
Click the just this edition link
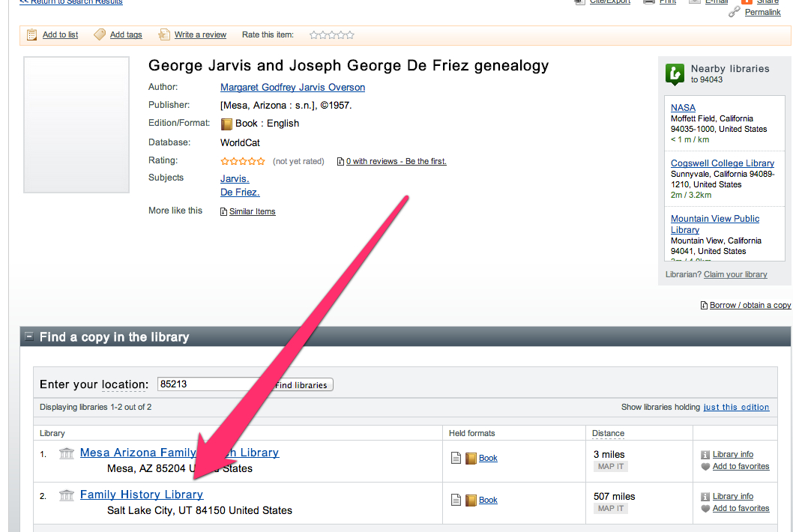(736, 407)
